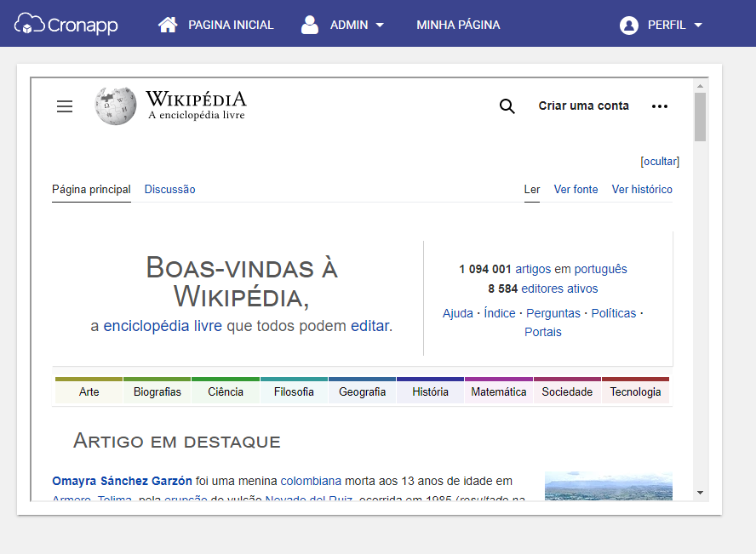Click the Cronapp cloud logo

66,24
